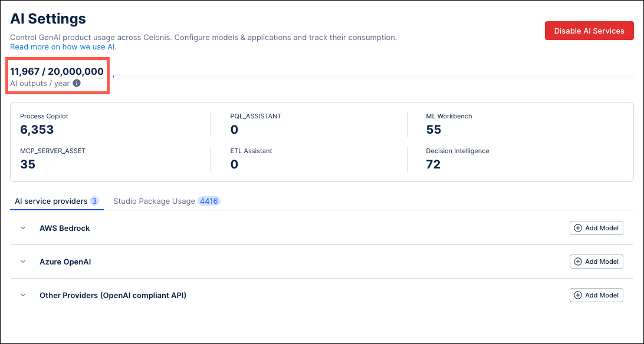Screen dimensions: 644x344
Task: Click the highlighted AI outputs quota 11,967 / 20,000,000
Action: click(x=57, y=71)
